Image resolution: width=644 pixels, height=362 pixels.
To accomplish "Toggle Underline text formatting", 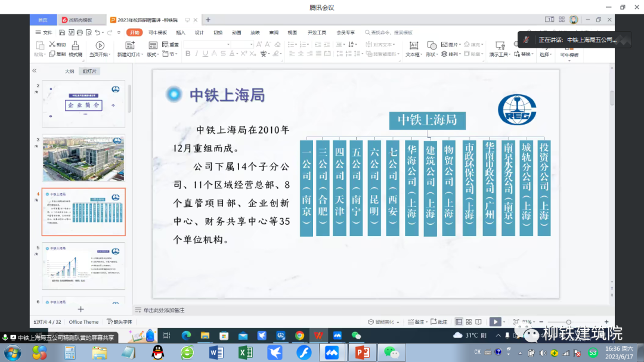I will [x=205, y=54].
